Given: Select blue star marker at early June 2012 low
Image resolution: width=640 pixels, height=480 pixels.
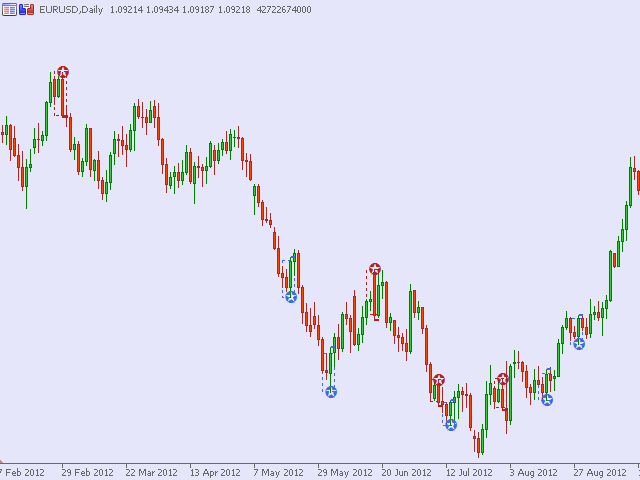Looking at the screenshot, I should pyautogui.click(x=331, y=392).
